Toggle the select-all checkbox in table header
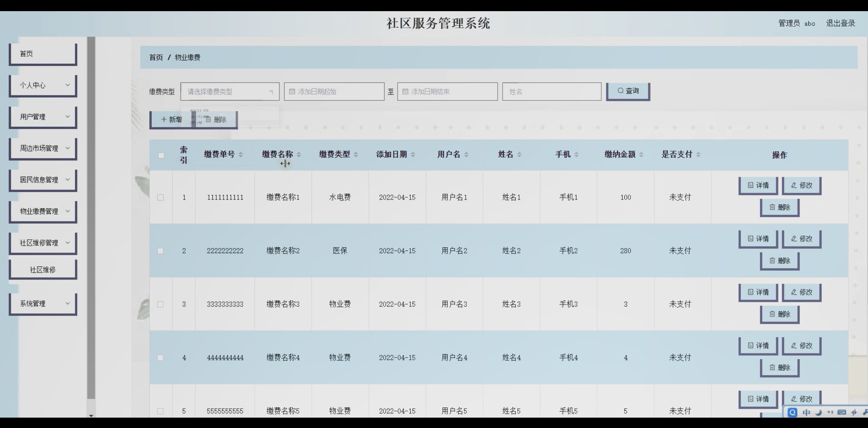This screenshot has height=428, width=868. tap(161, 155)
